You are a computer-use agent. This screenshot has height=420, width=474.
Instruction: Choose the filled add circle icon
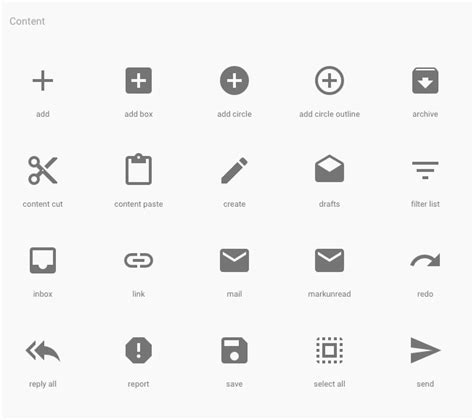pyautogui.click(x=234, y=81)
